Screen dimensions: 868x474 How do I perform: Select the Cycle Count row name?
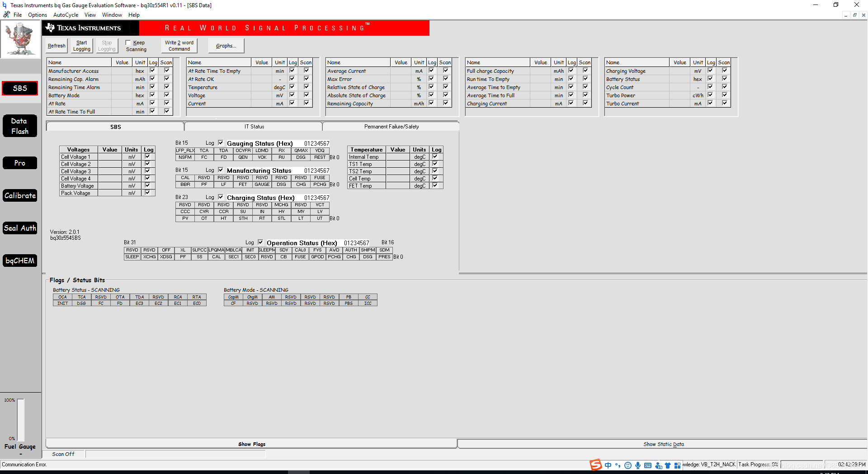pos(620,87)
